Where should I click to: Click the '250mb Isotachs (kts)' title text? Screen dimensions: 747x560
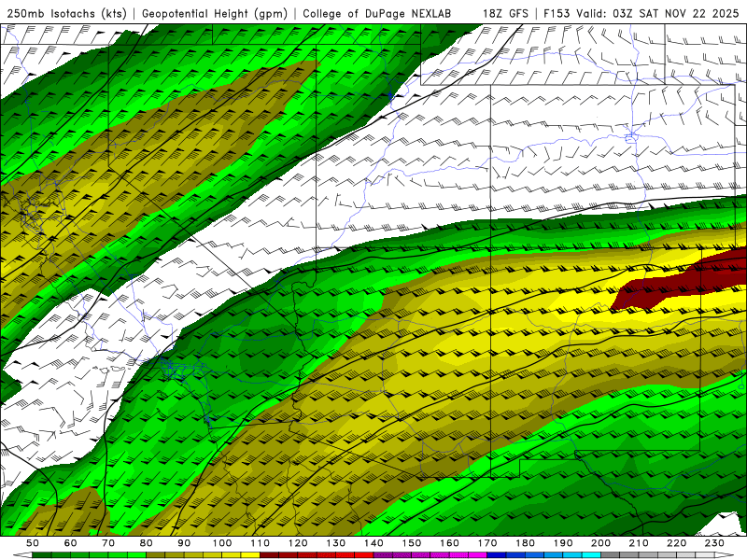coord(66,14)
